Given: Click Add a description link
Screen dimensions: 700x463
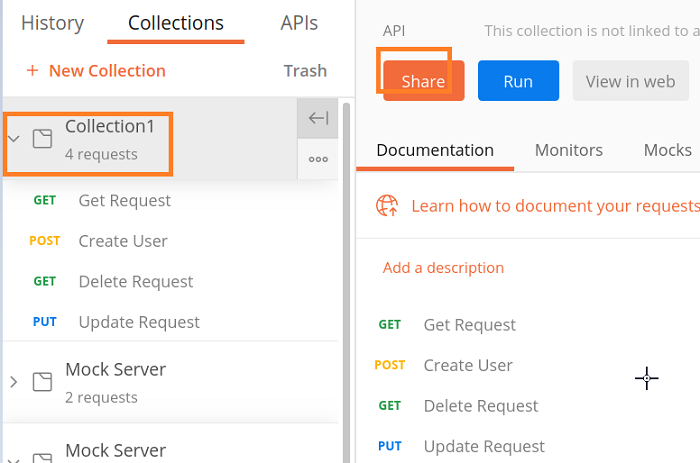Looking at the screenshot, I should click(443, 267).
